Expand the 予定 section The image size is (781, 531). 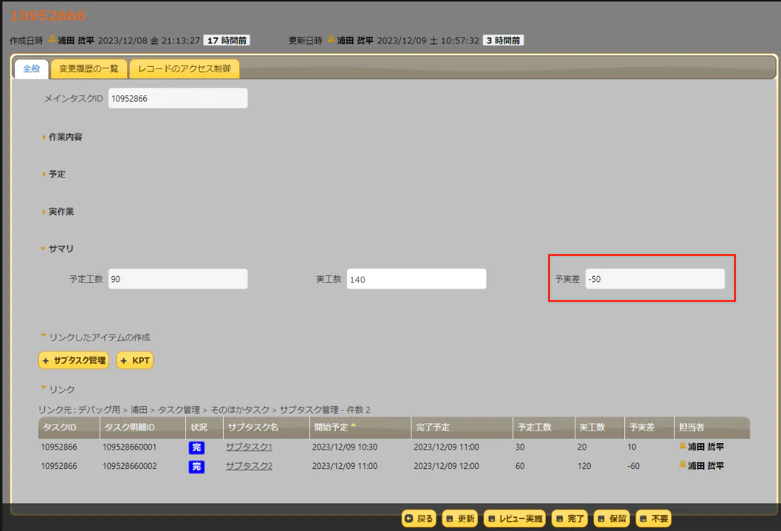[x=54, y=174]
